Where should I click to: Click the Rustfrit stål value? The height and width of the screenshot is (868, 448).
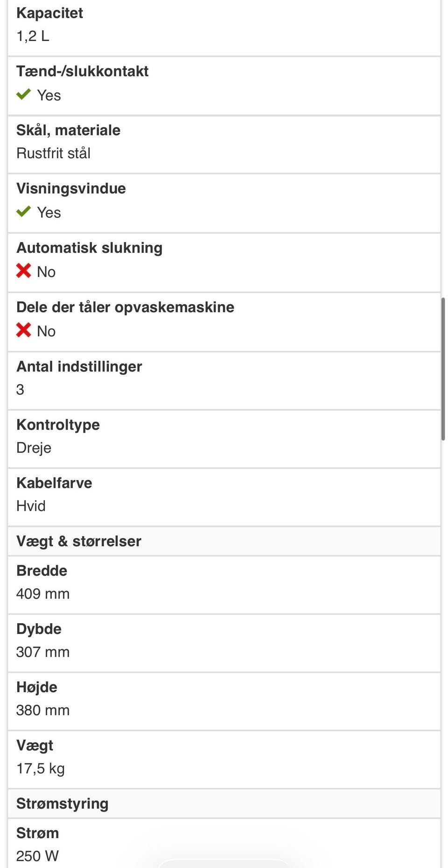[x=54, y=153]
